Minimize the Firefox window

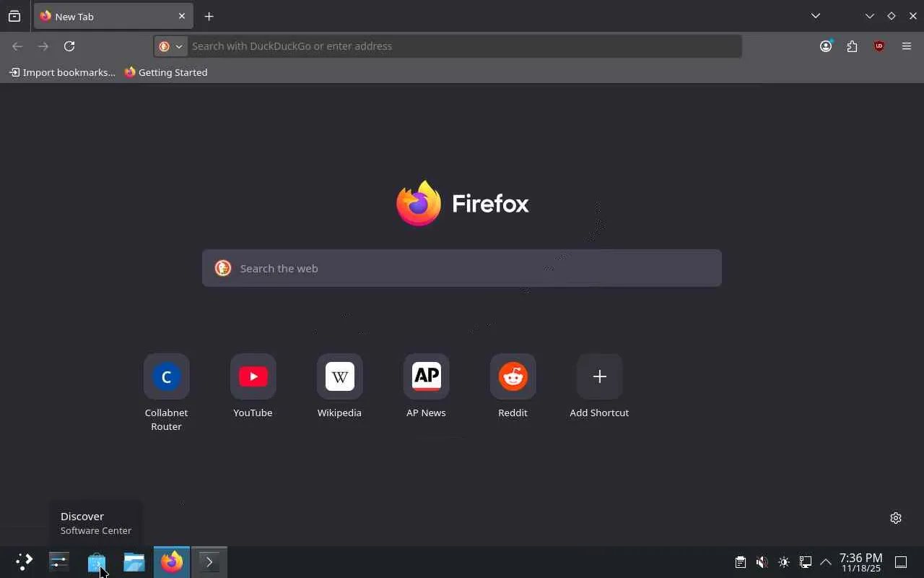click(x=870, y=16)
